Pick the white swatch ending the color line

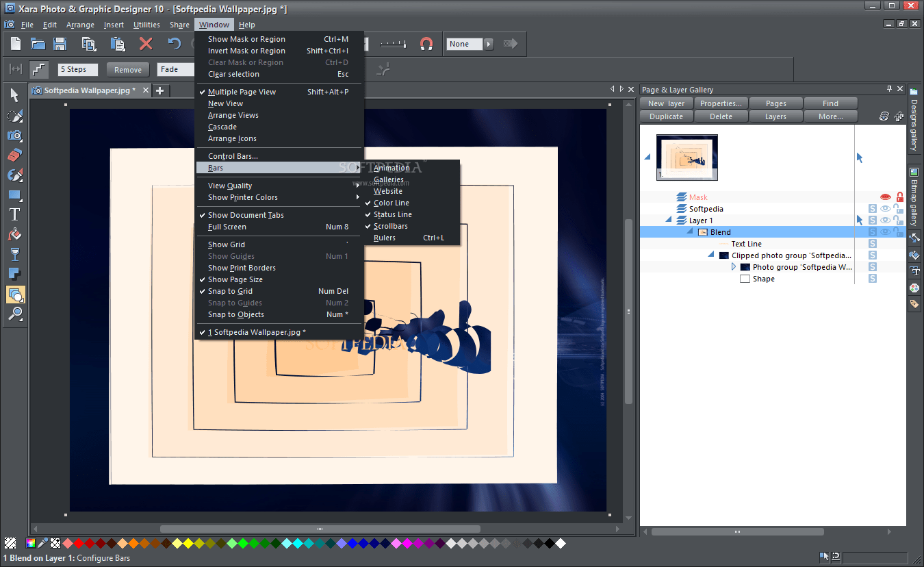pos(561,544)
